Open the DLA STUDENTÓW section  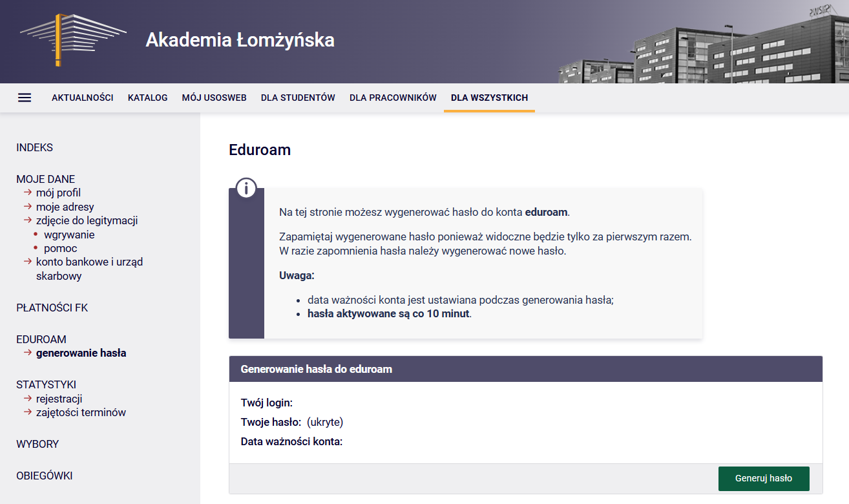point(298,98)
